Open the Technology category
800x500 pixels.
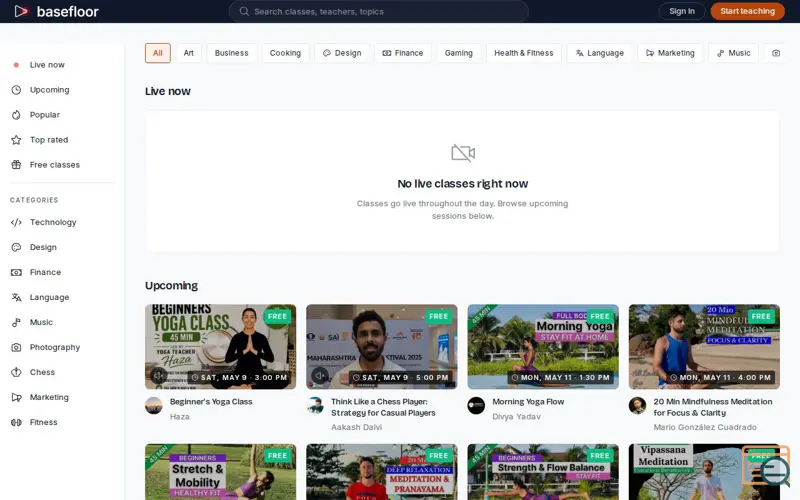tap(63, 222)
